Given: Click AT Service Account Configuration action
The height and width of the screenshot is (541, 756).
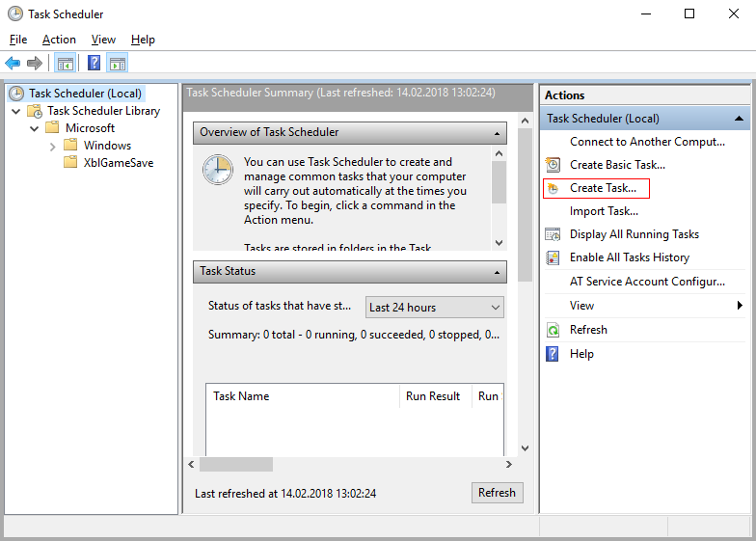Looking at the screenshot, I should [647, 282].
